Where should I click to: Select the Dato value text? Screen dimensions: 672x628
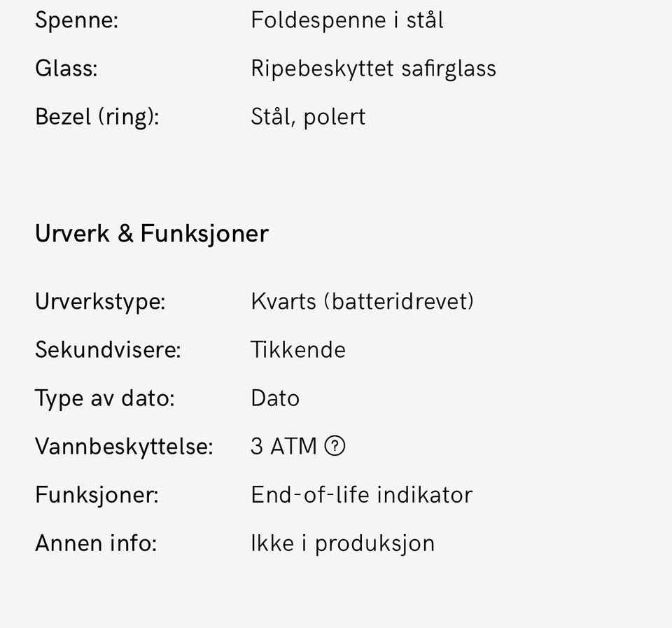[274, 398]
